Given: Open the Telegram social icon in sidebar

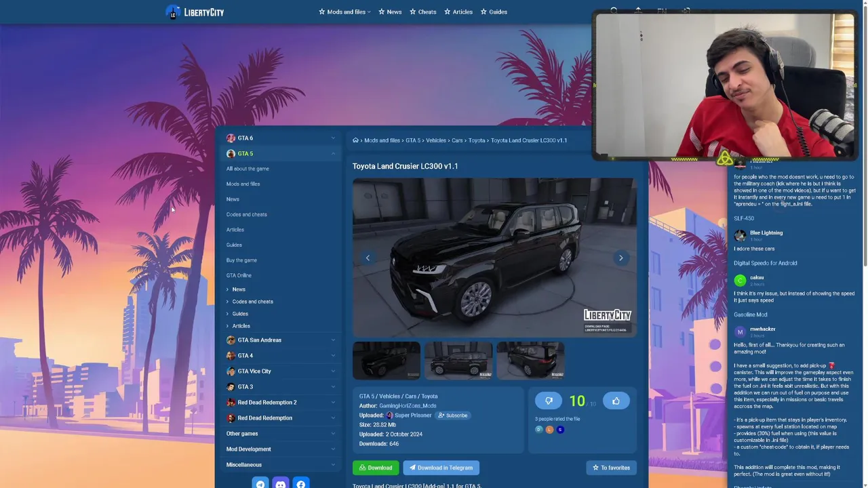Looking at the screenshot, I should click(x=260, y=484).
